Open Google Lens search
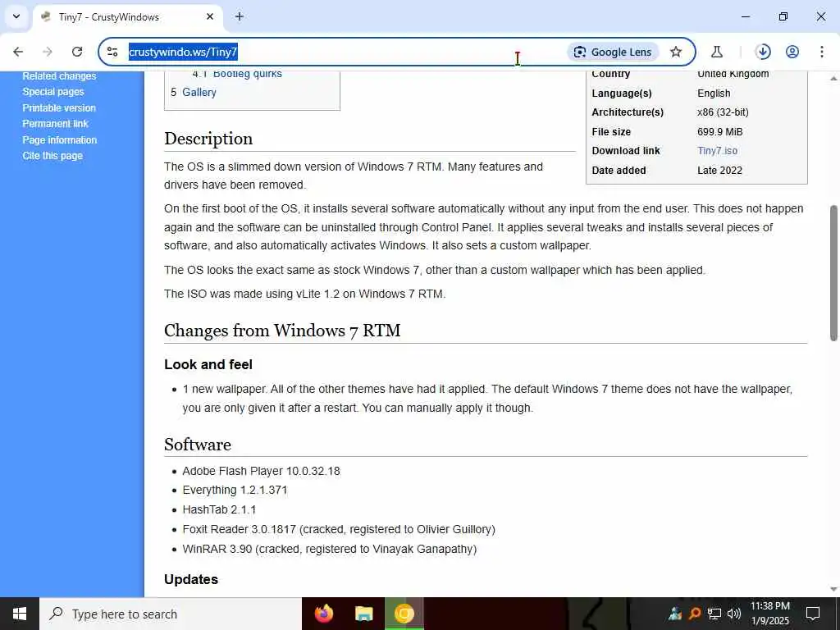Screen dimensions: 840x630 [613, 52]
